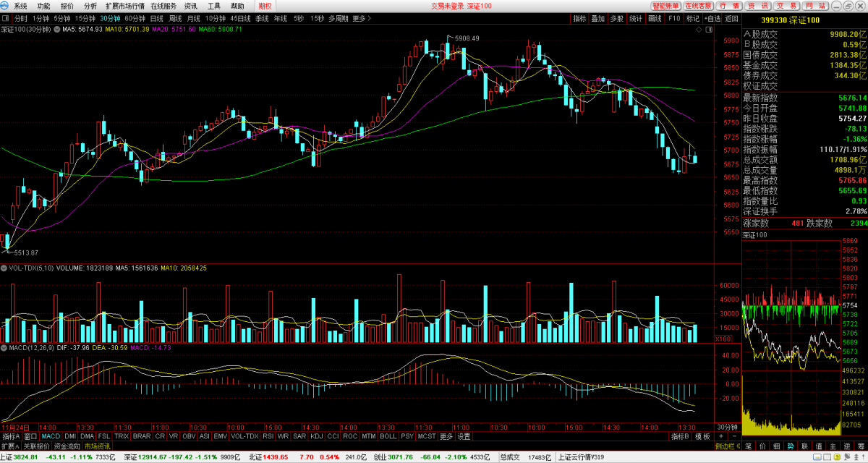
Task: Select the 日线 daily period
Action: click(x=156, y=18)
